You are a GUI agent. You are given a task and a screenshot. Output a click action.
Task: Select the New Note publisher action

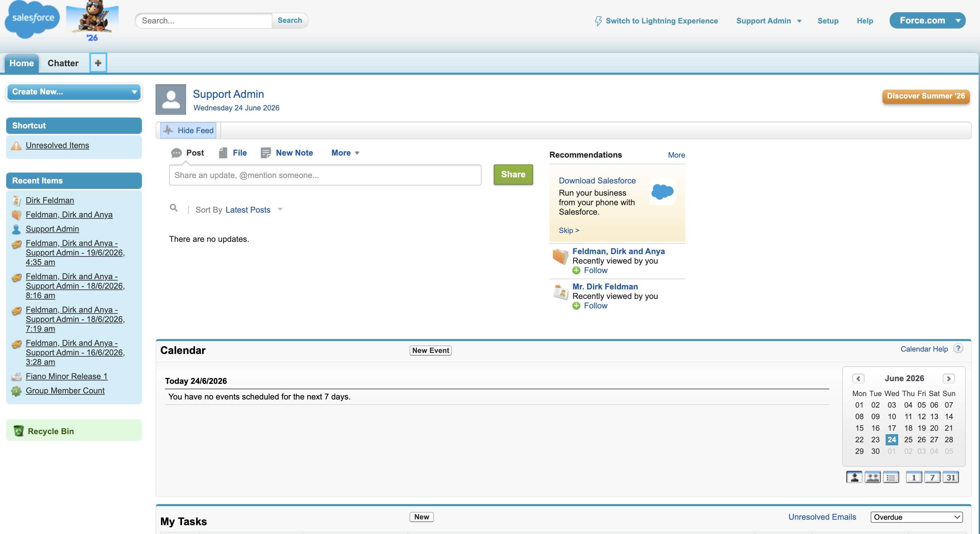pos(287,153)
